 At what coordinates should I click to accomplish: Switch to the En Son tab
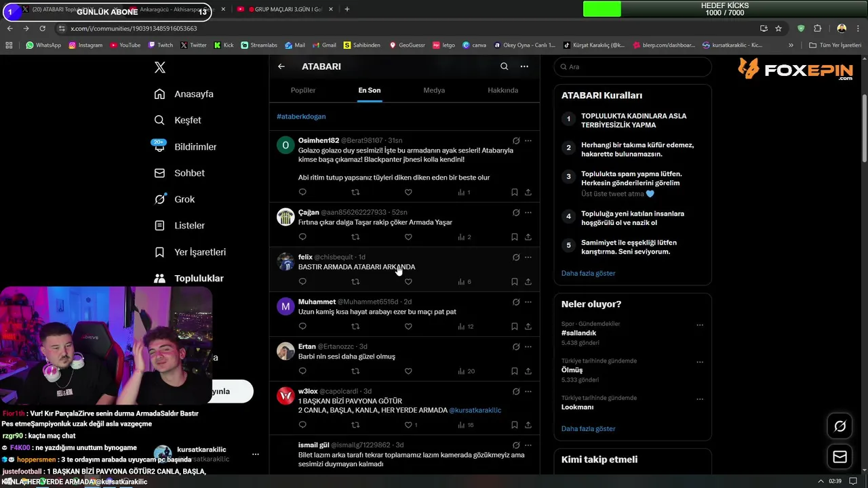point(370,90)
